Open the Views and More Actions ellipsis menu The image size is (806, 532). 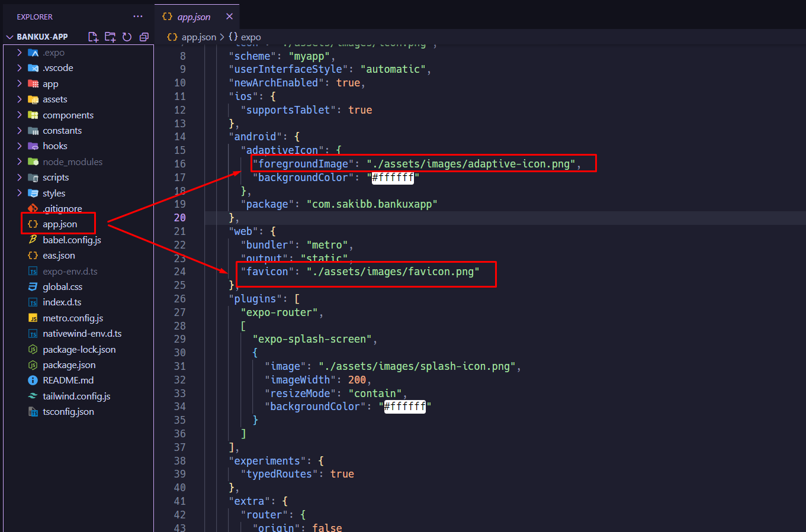[x=138, y=16]
